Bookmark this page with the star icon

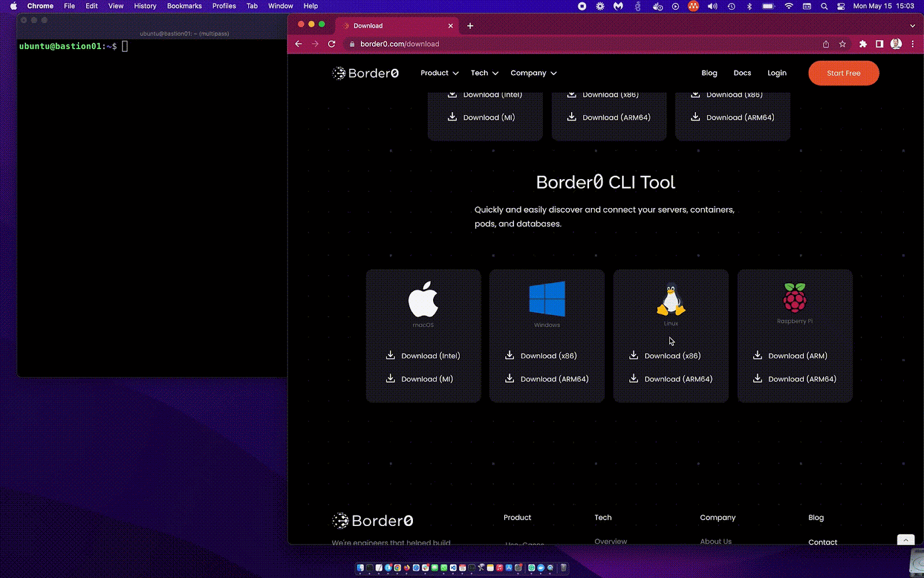pos(843,44)
